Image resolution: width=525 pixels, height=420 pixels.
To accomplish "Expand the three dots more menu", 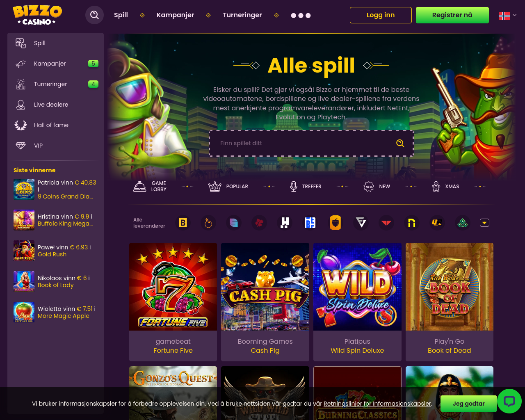I will (301, 15).
